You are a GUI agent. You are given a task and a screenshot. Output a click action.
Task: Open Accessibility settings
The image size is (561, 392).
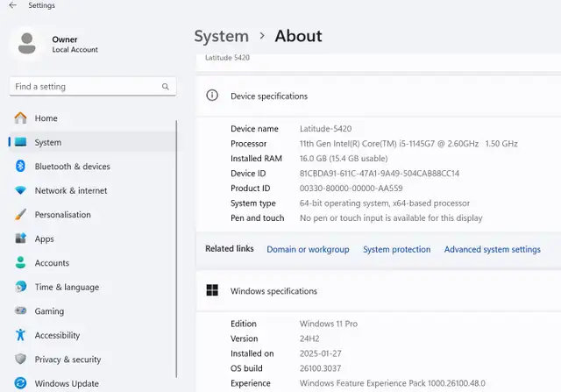(x=93, y=336)
